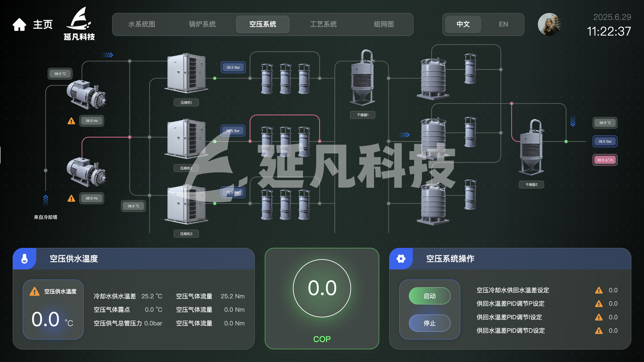Click the warning triangle beside upper pump's 38.5 Hz
This screenshot has height=362, width=644.
[71, 121]
